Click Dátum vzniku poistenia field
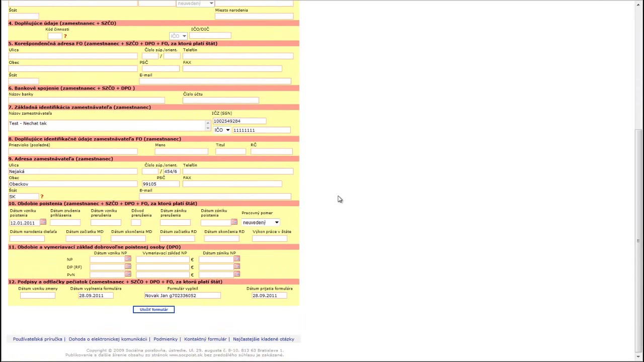The width and height of the screenshot is (644, 362). tap(24, 223)
